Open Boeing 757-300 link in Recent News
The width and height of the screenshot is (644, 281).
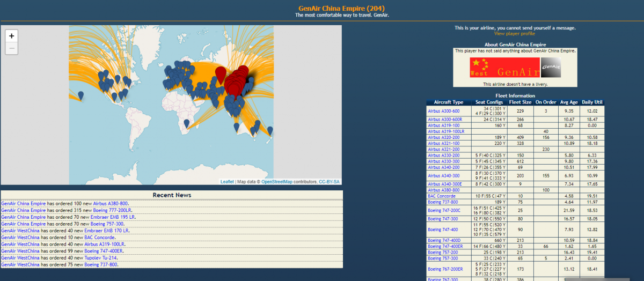[x=107, y=224]
